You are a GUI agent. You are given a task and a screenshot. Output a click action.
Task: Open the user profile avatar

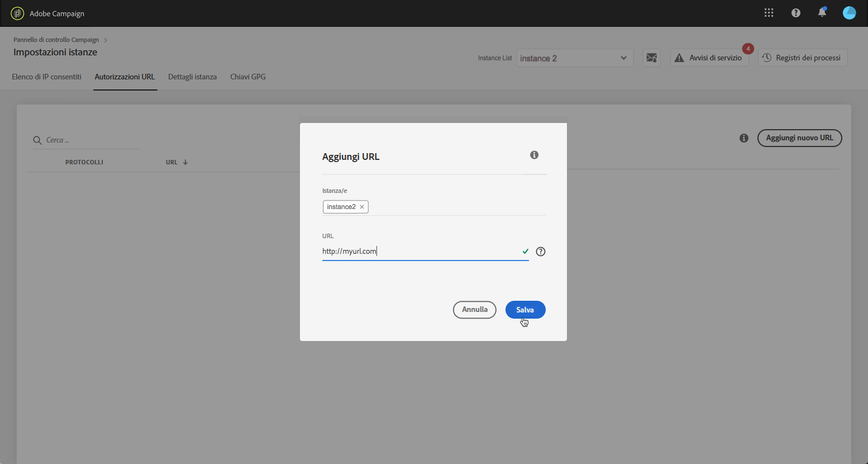click(850, 13)
